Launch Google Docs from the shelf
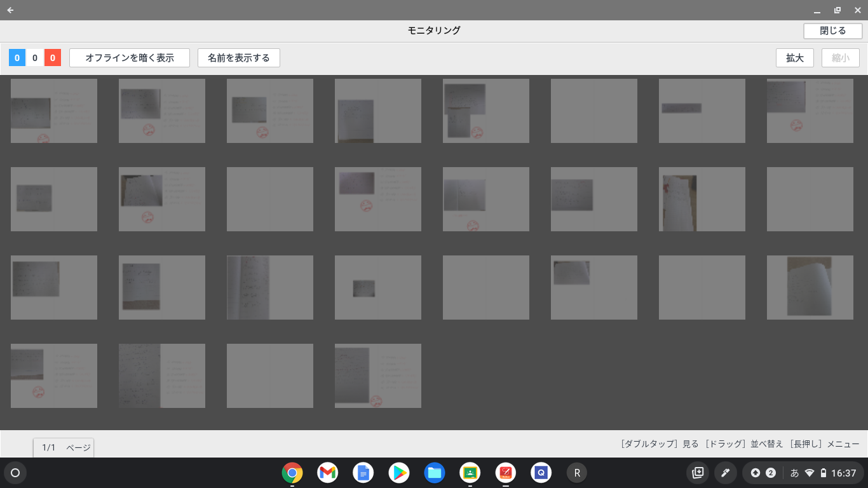The image size is (868, 488). 363,473
